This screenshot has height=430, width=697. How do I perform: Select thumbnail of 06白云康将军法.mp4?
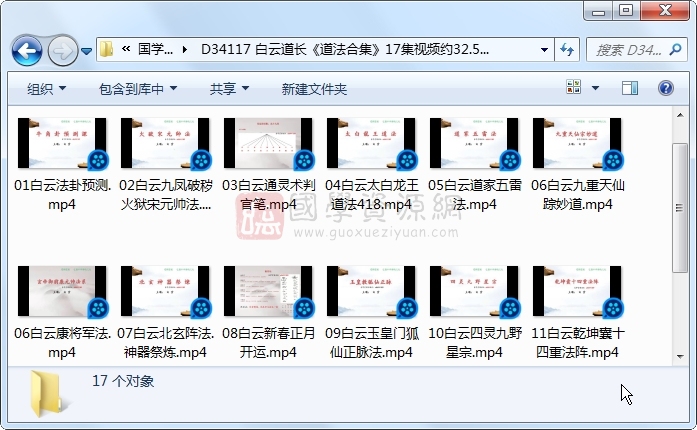[x=62, y=292]
